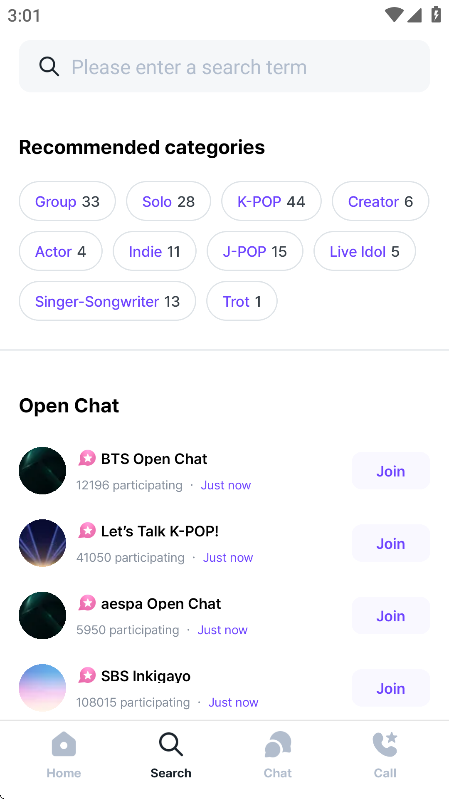Select the Group 33 category chip
Viewport: 449px width, 799px height.
click(x=67, y=201)
